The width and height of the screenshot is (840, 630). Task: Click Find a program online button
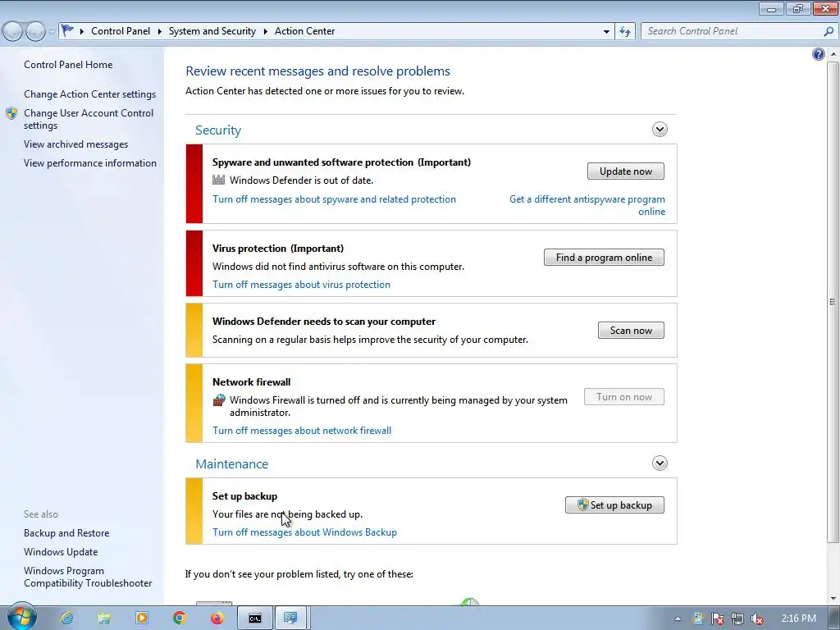pyautogui.click(x=604, y=257)
